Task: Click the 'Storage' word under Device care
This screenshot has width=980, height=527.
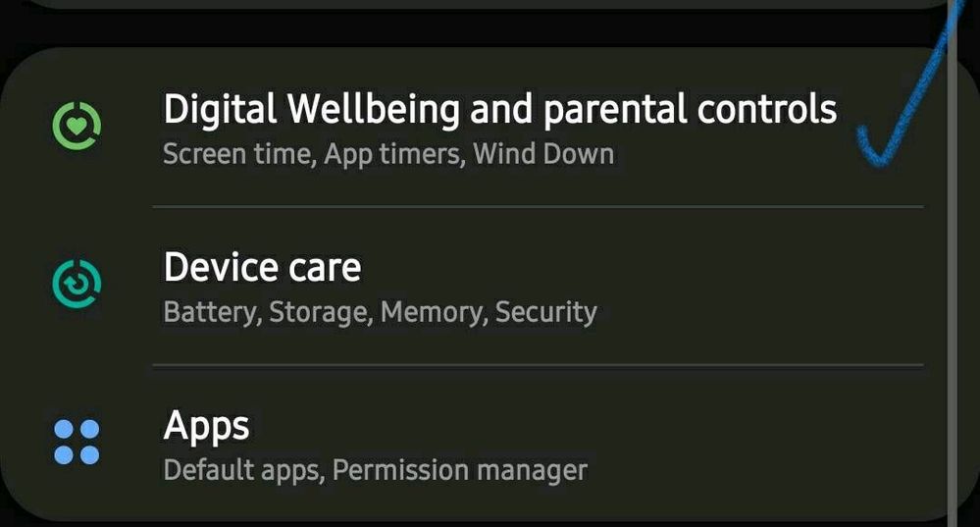Action: coord(320,313)
